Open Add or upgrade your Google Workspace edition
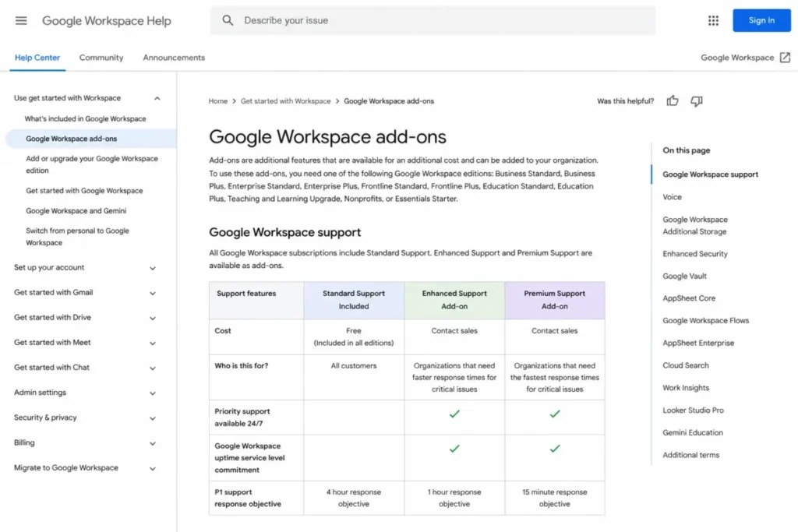Screen dimensions: 798x532 click(92, 164)
